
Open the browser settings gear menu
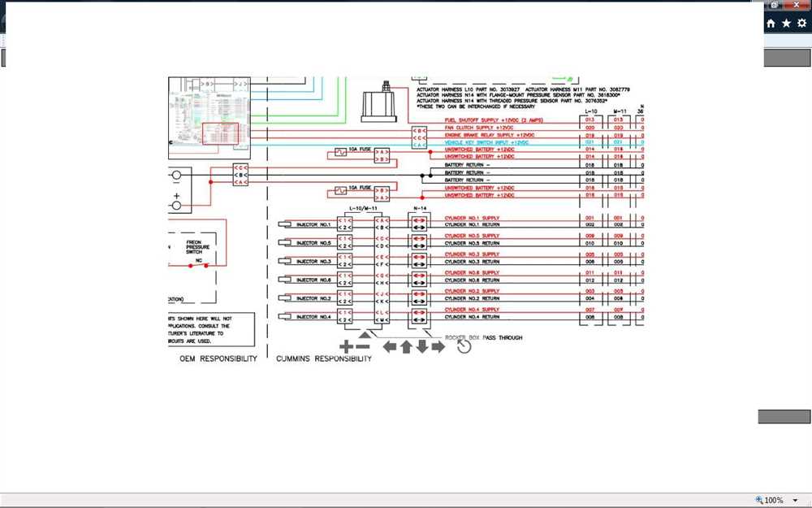(x=802, y=24)
